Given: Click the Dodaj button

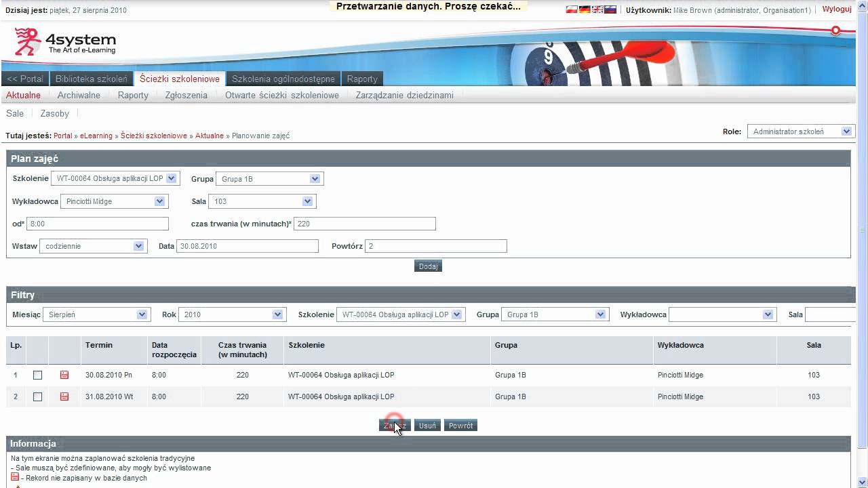Looking at the screenshot, I should pos(429,266).
